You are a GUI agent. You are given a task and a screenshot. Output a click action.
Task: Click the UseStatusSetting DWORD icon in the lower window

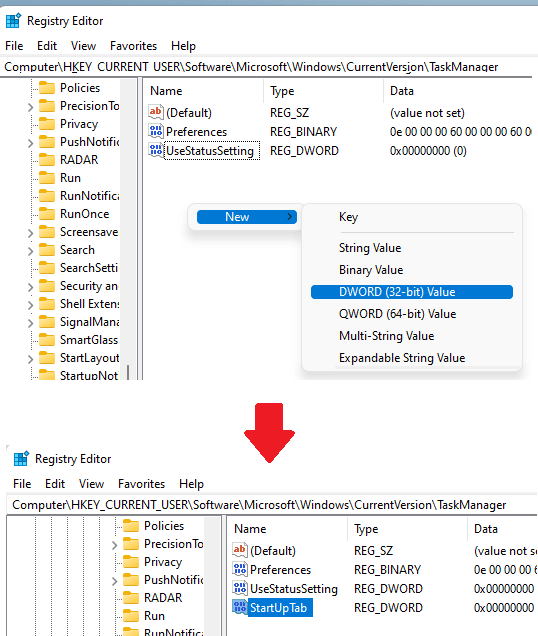pos(240,588)
